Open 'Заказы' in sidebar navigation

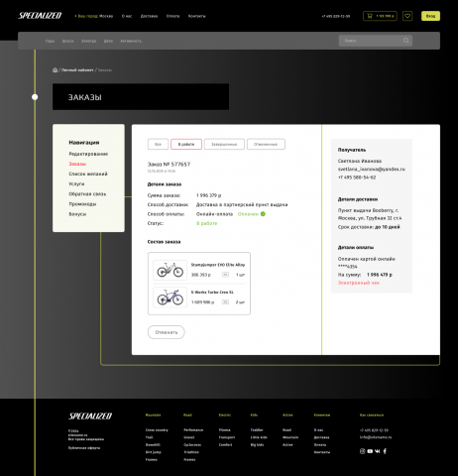[77, 164]
